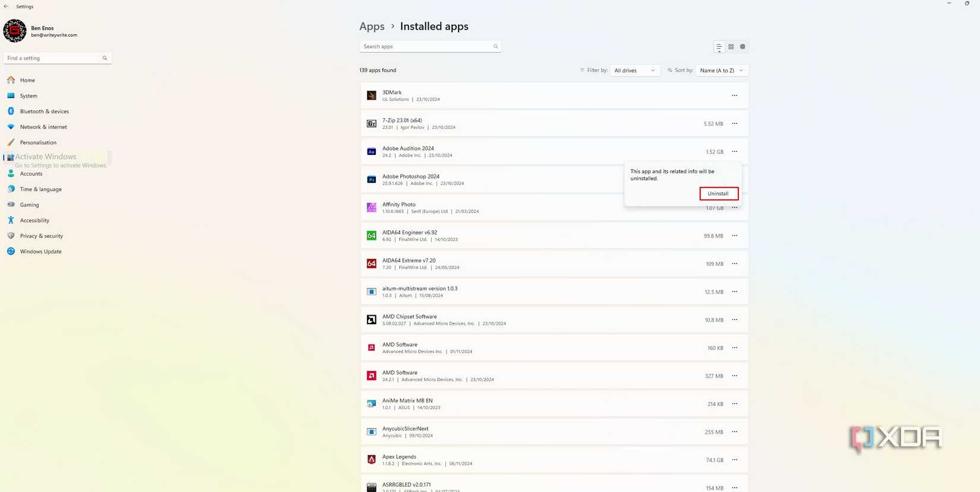Open the Sort by Name dropdown
The height and width of the screenshot is (492, 980).
tap(722, 70)
